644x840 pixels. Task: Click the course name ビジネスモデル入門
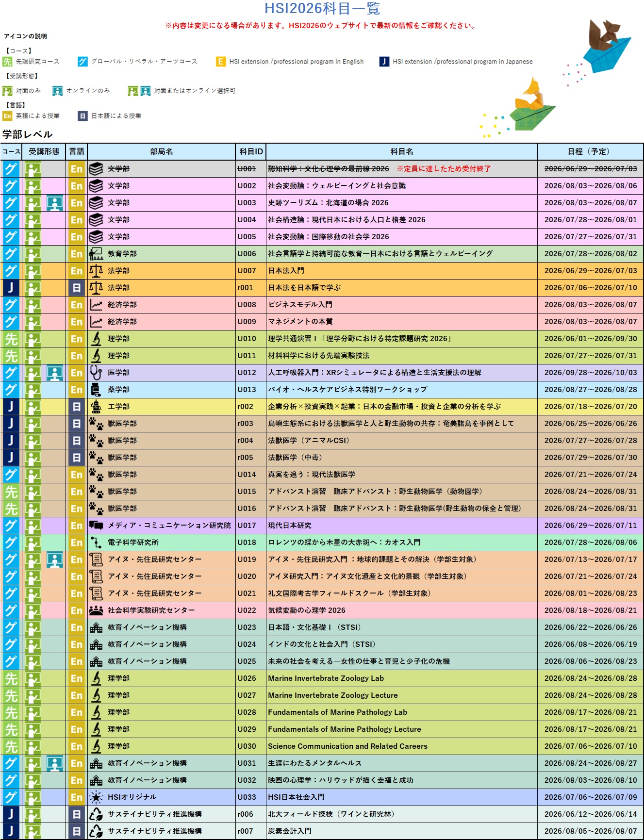pyautogui.click(x=300, y=305)
